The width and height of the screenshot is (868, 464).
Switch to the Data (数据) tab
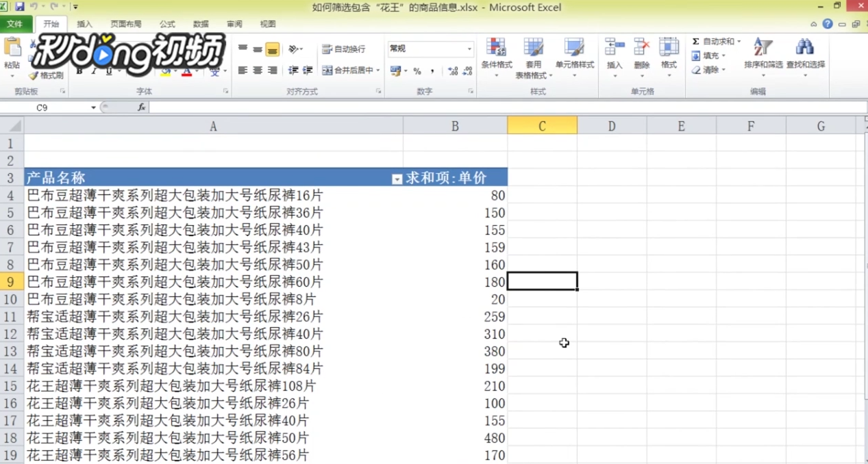click(201, 24)
